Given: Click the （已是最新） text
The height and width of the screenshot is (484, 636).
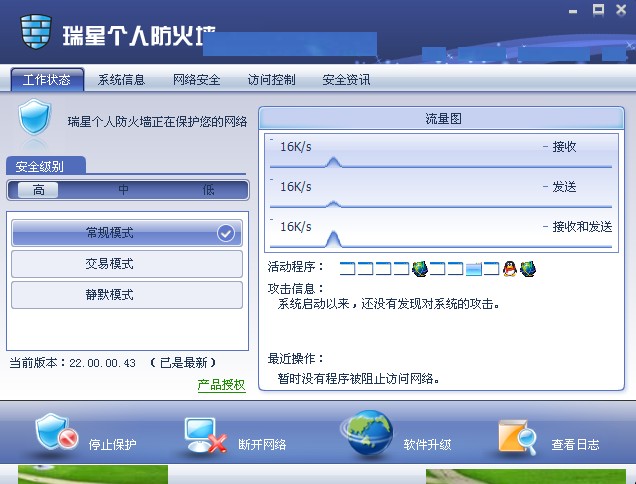Looking at the screenshot, I should 183,362.
